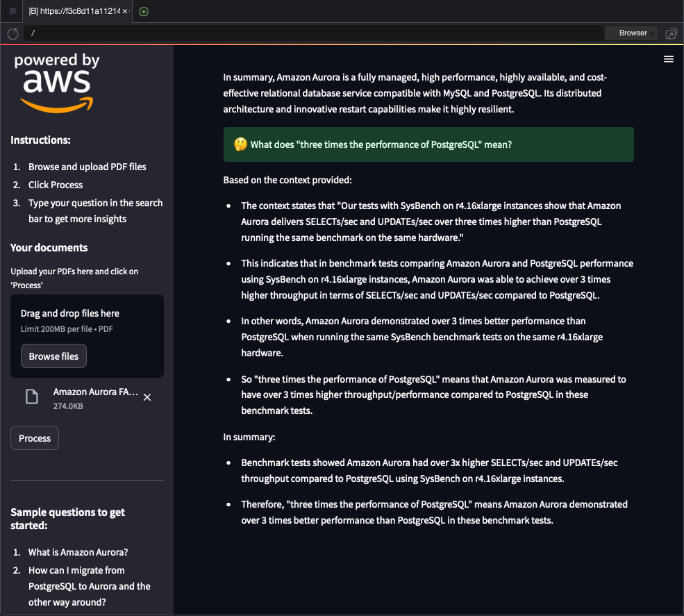Click the Drag and drop files here area
The width and height of the screenshot is (684, 616).
pos(87,336)
